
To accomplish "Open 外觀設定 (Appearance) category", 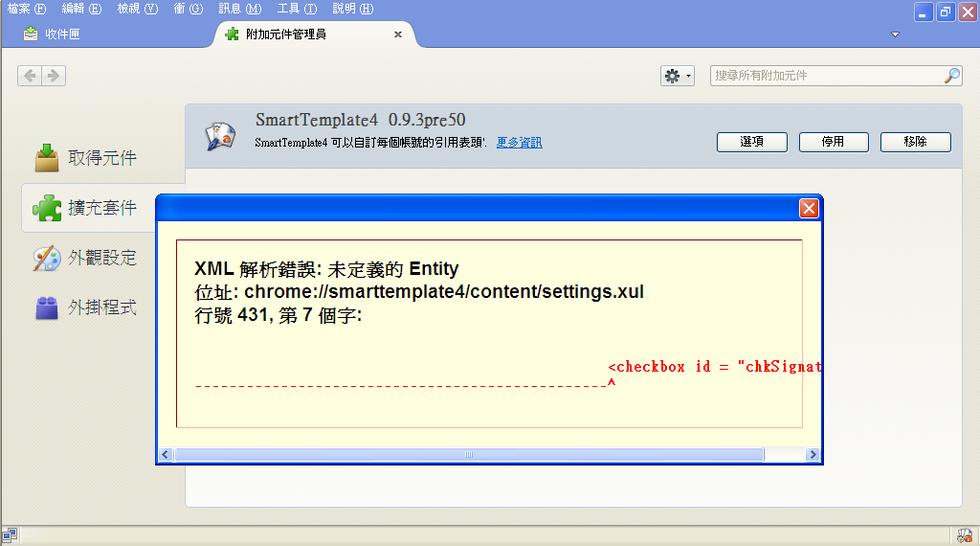I will click(87, 258).
